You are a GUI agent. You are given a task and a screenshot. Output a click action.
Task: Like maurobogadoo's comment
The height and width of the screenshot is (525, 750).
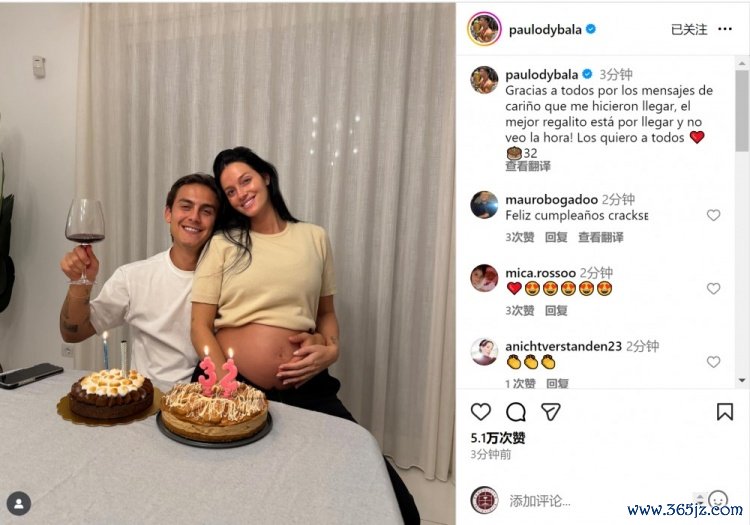click(x=713, y=215)
